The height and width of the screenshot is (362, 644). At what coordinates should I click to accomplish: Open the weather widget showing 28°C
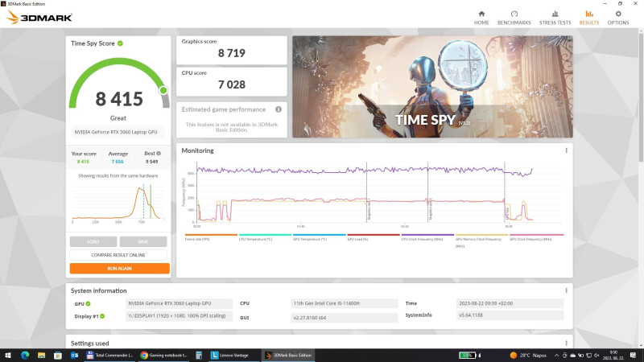tap(528, 356)
